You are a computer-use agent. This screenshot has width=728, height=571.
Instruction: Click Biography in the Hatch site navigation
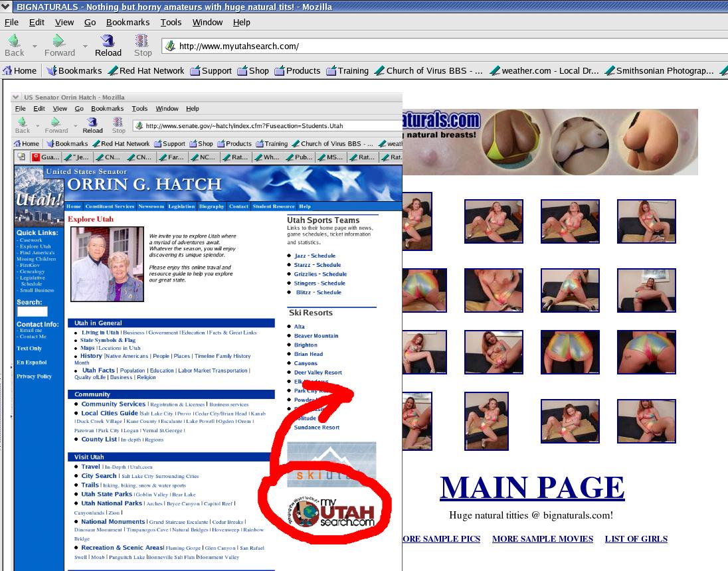click(x=211, y=206)
